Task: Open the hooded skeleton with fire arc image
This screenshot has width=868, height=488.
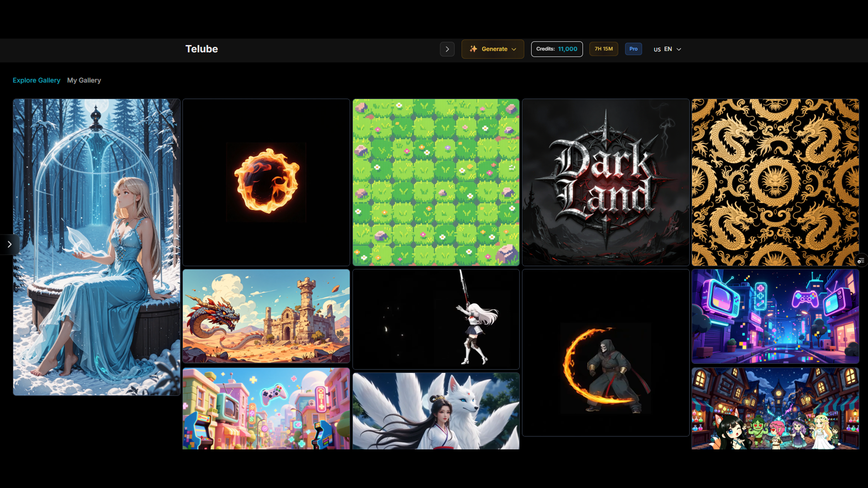Action: tap(605, 353)
